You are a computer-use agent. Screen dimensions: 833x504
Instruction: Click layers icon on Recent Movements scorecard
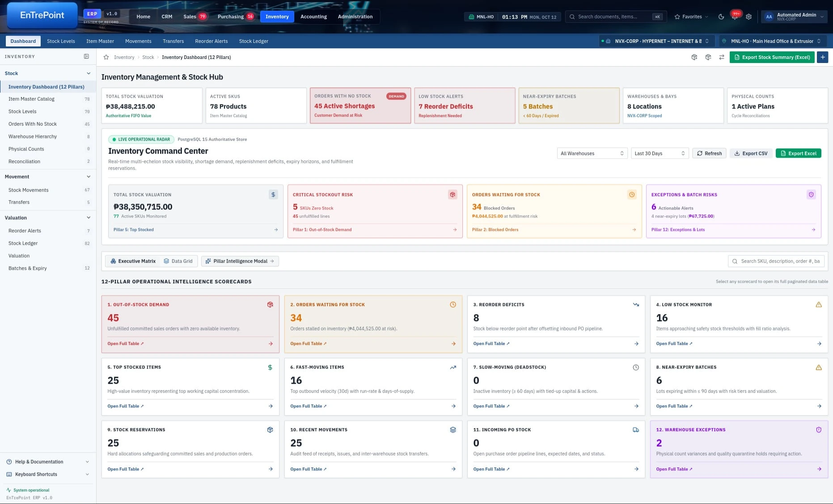[453, 430]
